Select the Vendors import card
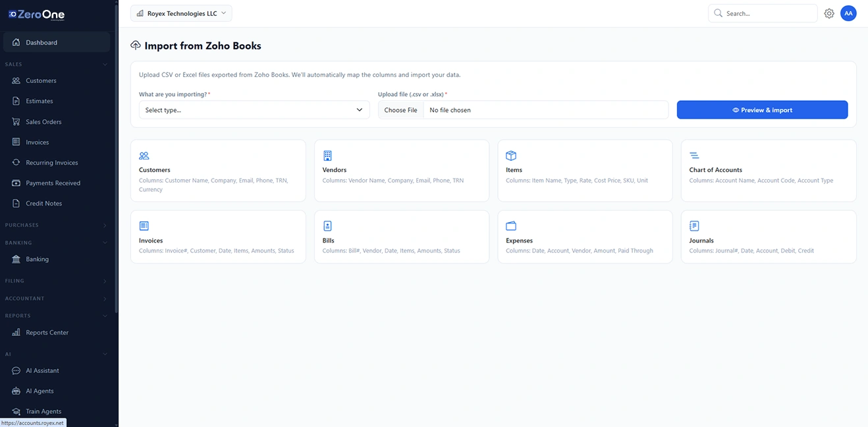Viewport: 868px width, 427px height. click(402, 171)
